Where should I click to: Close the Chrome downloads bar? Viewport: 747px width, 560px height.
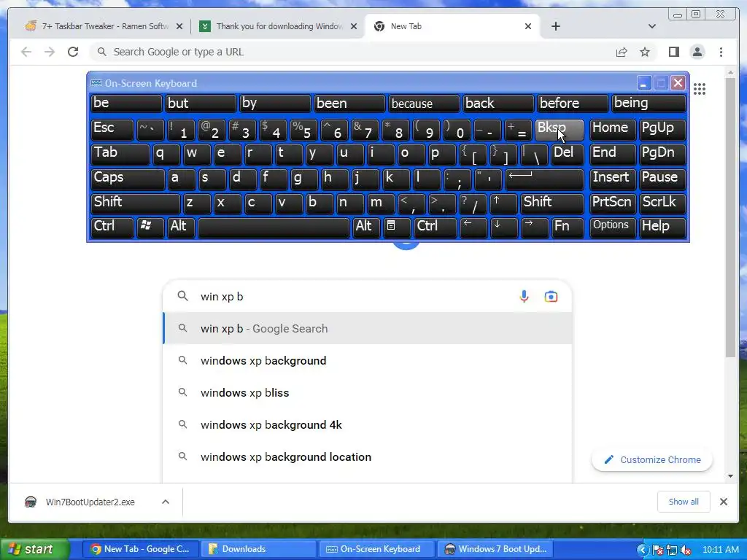(723, 502)
